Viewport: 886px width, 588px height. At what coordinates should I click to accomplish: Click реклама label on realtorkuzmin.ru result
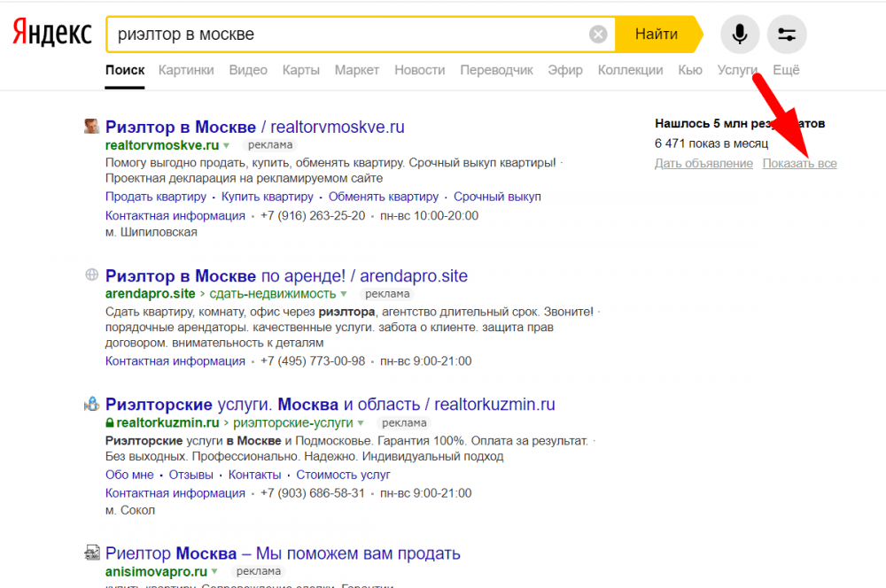[x=404, y=422]
